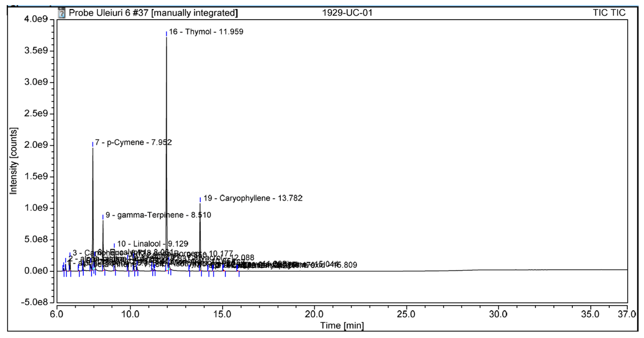Screen dimensions: 644x338
Task: Click the blue marker above gamma-Terpinene peak
Action: [103, 217]
